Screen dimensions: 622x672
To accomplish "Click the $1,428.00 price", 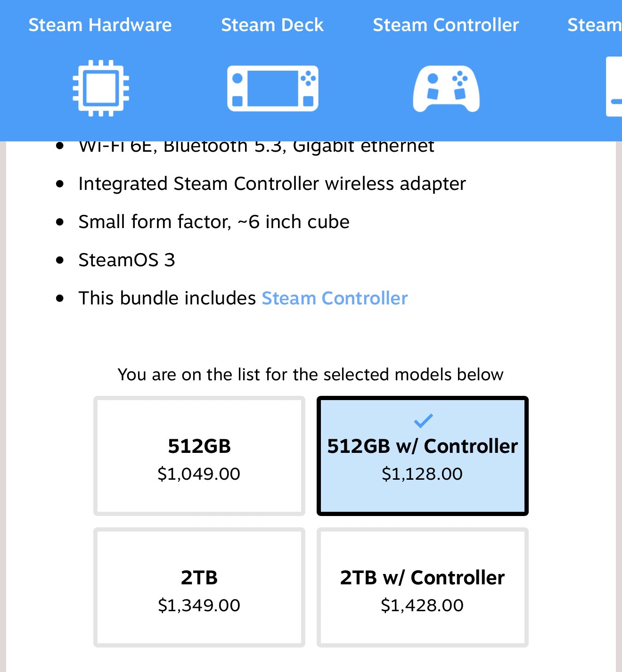I will click(422, 606).
